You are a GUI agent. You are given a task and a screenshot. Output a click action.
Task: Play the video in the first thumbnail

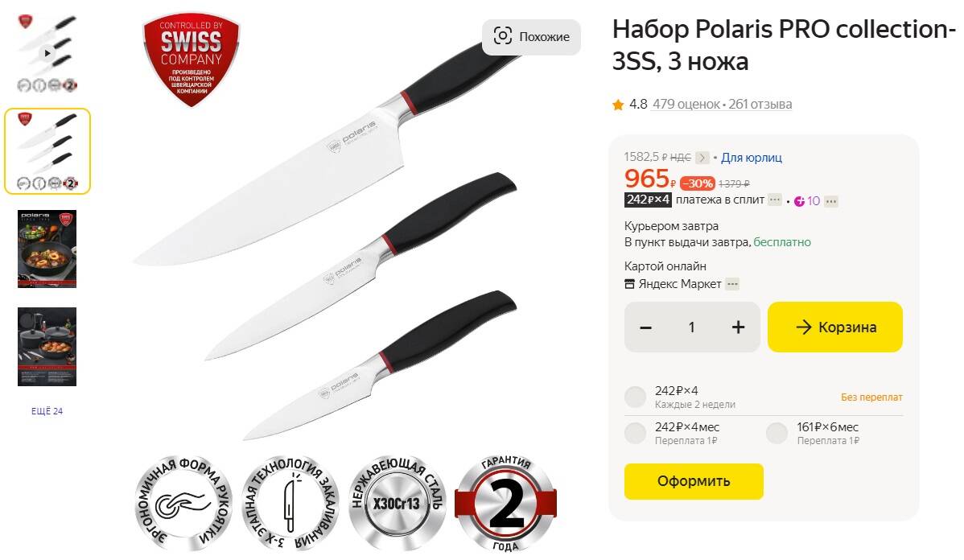click(47, 53)
